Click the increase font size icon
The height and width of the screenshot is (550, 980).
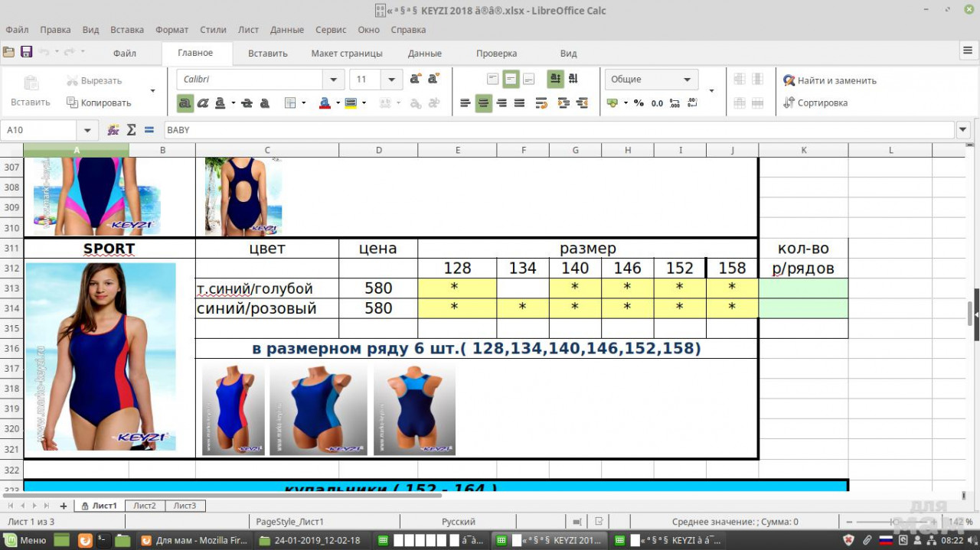(x=416, y=79)
